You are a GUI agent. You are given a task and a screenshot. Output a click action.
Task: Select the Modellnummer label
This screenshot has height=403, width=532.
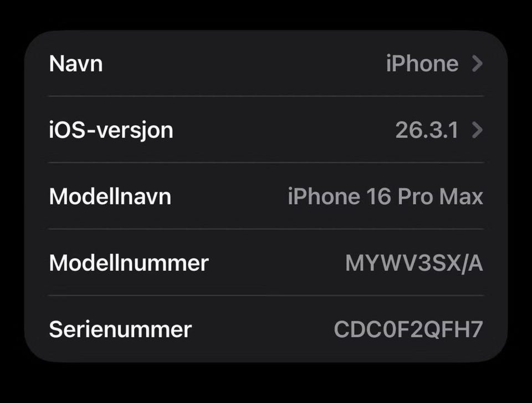pos(129,263)
